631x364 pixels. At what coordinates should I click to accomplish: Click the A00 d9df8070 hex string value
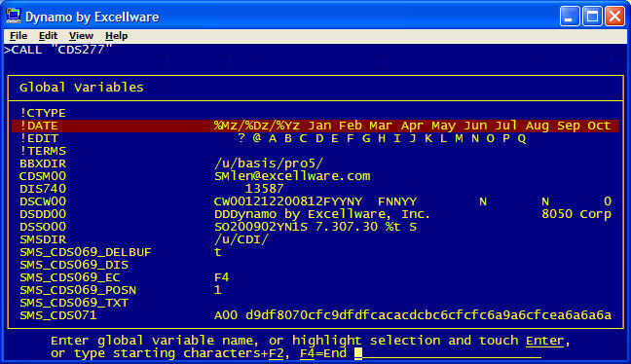coord(413,315)
